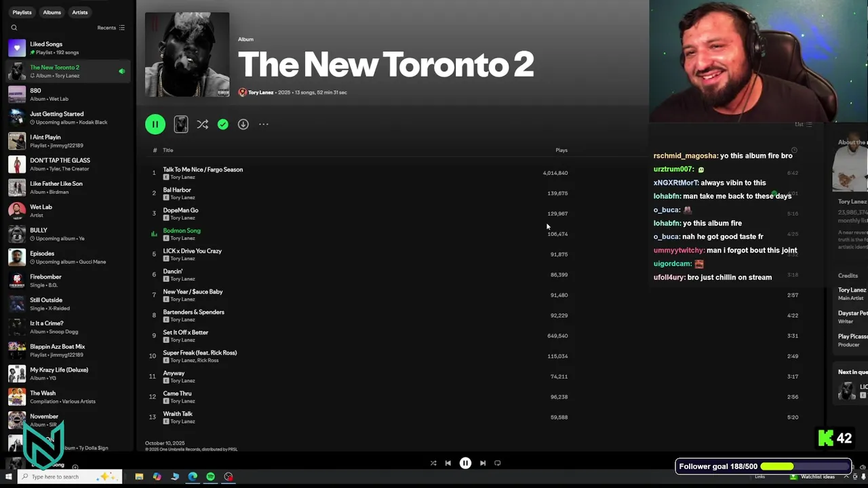
Task: Select the Artists filter tab
Action: (79, 12)
